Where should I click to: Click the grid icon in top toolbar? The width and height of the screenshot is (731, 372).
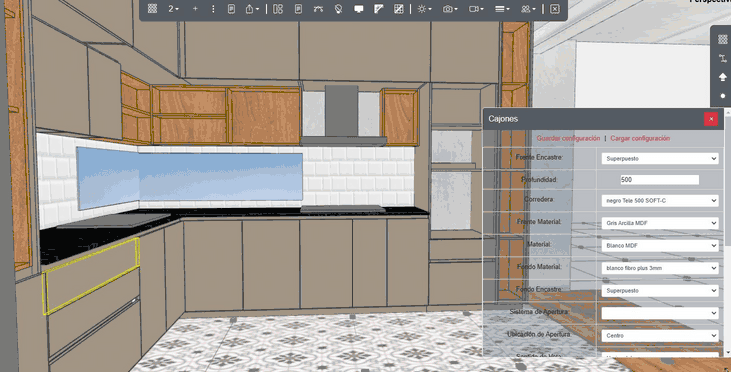point(152,8)
